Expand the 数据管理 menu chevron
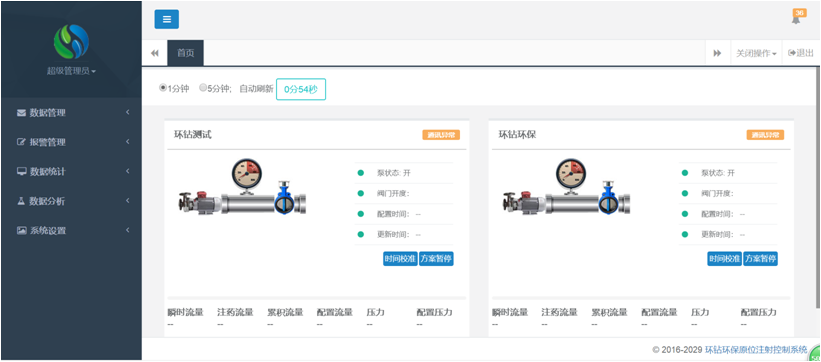This screenshot has width=821, height=362. [x=127, y=113]
